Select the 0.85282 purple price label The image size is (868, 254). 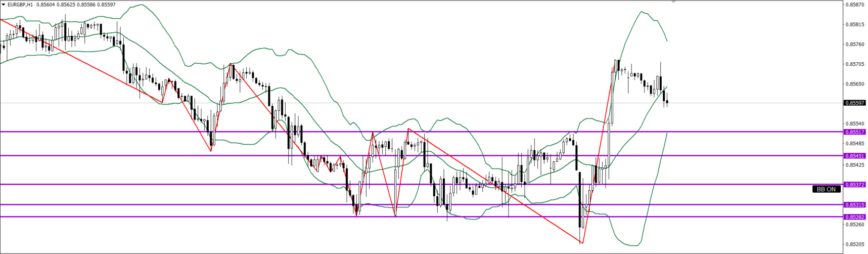click(x=854, y=217)
